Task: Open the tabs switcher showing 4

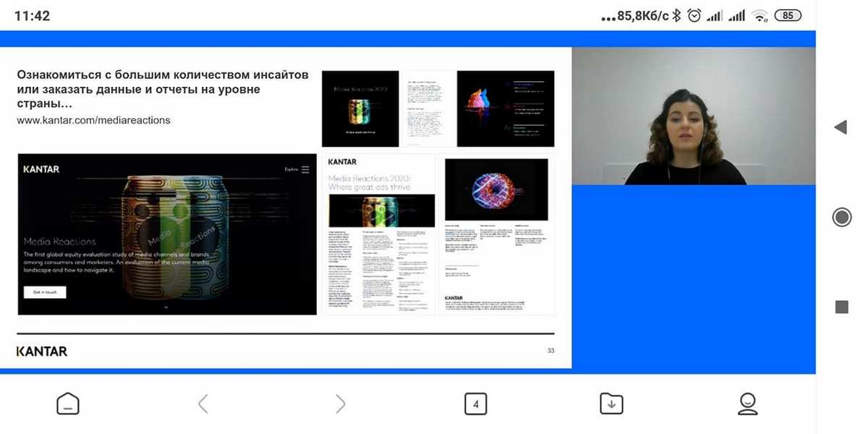Action: 475,404
